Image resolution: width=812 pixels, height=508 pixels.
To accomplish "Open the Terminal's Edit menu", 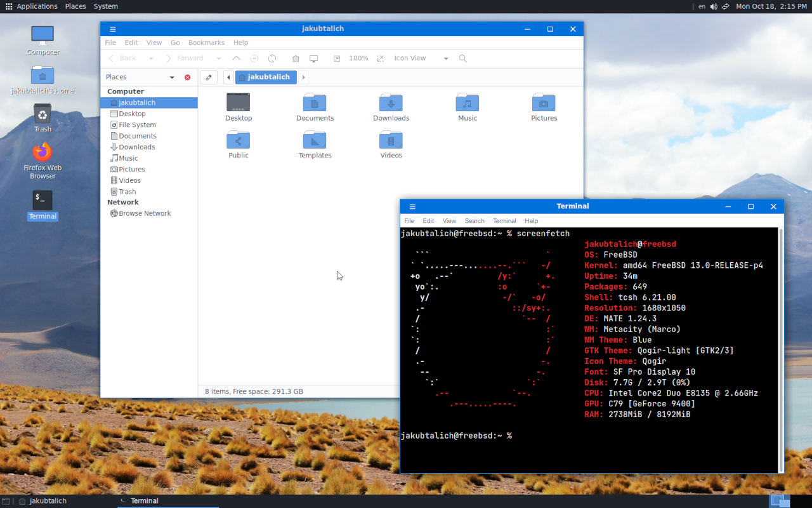I will (429, 221).
